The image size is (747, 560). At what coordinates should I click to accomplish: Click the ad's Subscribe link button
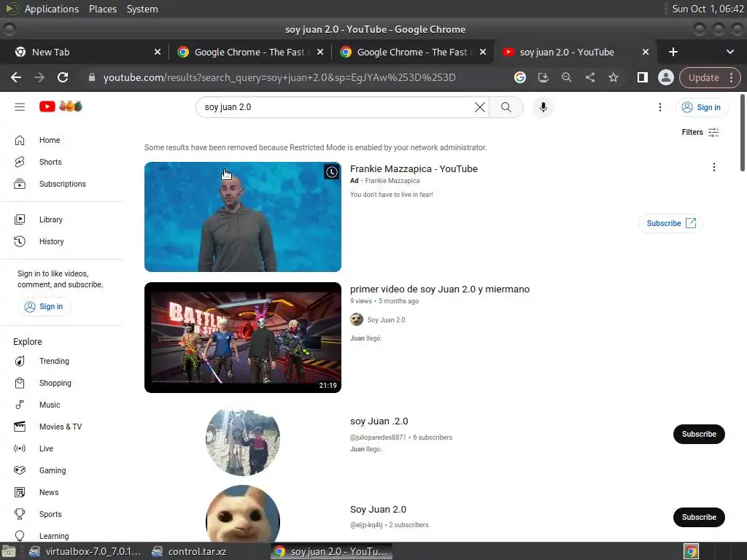pyautogui.click(x=671, y=223)
